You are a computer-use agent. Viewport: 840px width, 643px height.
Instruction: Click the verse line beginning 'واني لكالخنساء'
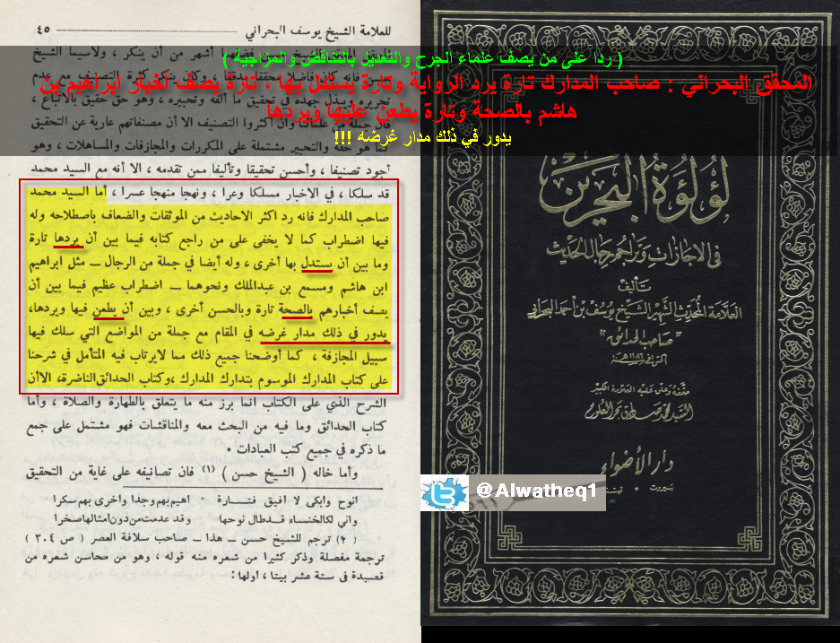206,520
